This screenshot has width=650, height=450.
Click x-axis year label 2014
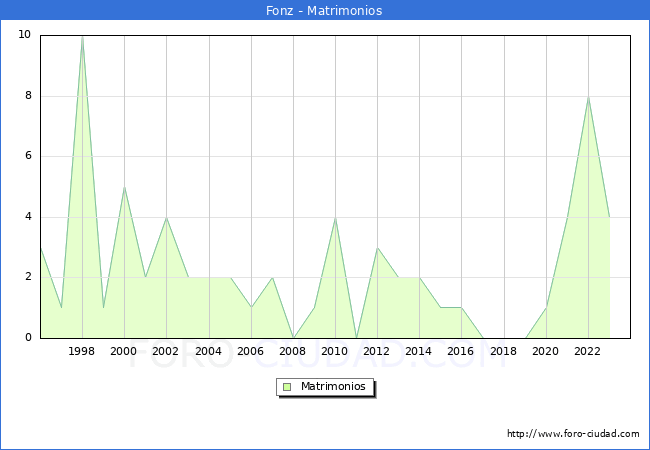pyautogui.click(x=419, y=351)
